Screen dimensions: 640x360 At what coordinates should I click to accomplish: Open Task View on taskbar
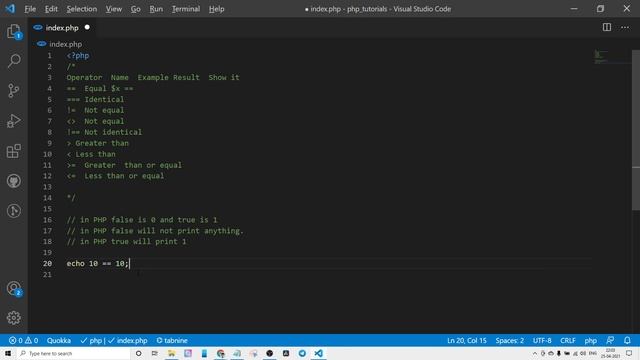coord(155,353)
